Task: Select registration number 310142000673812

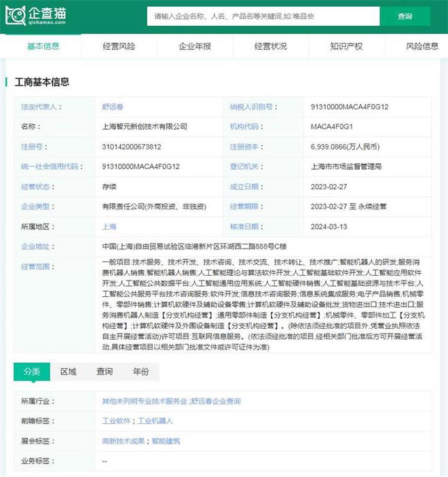Action: tap(132, 147)
